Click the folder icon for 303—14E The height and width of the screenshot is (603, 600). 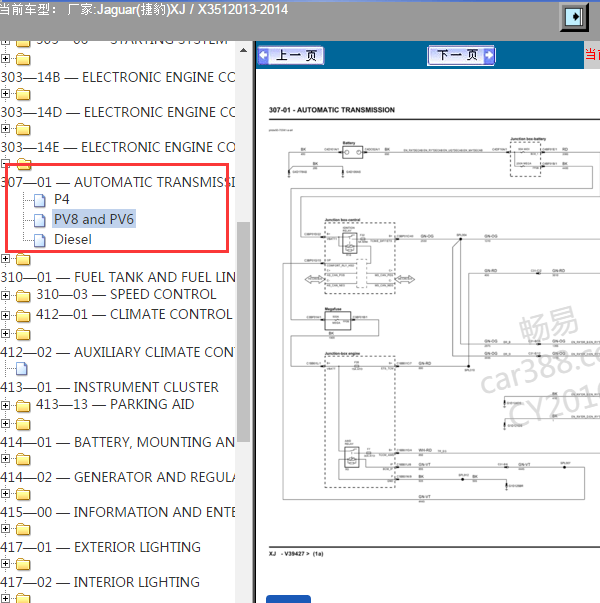click(x=23, y=129)
